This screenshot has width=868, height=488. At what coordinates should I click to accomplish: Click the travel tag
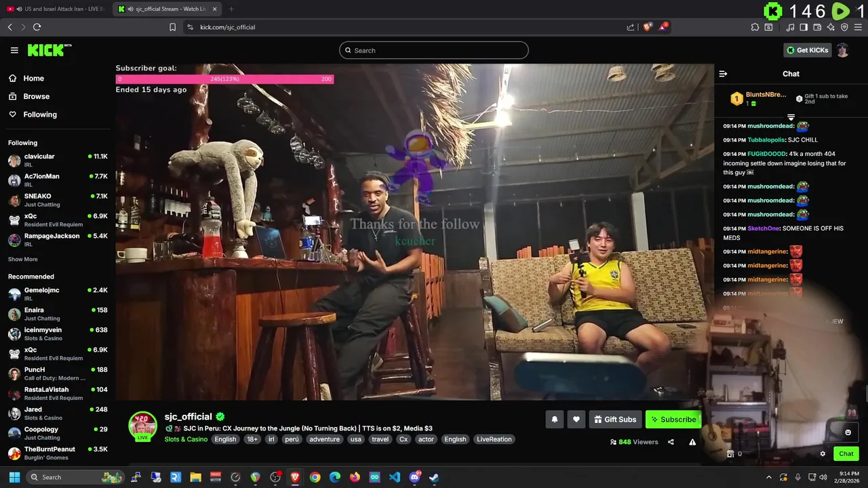380,439
